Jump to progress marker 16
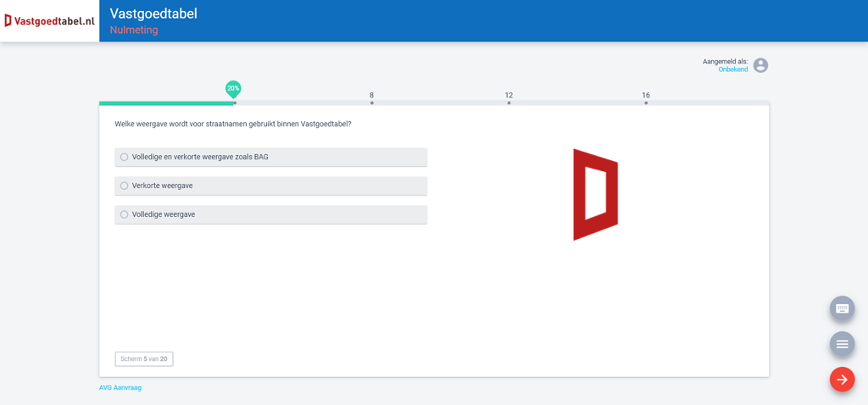Image resolution: width=868 pixels, height=405 pixels. click(646, 102)
